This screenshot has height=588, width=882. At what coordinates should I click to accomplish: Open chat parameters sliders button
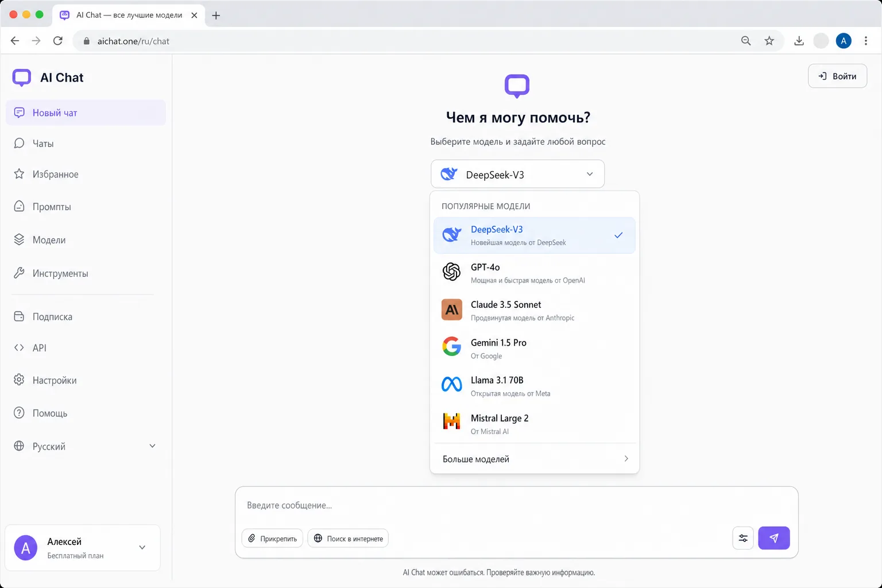pos(743,538)
